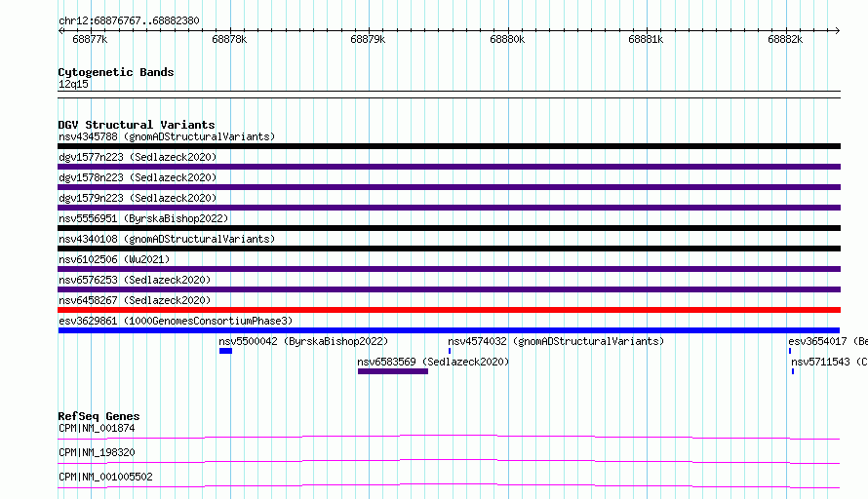
Task: Open nsv6576253 Sedlazeck2020 variant label
Action: tap(135, 280)
